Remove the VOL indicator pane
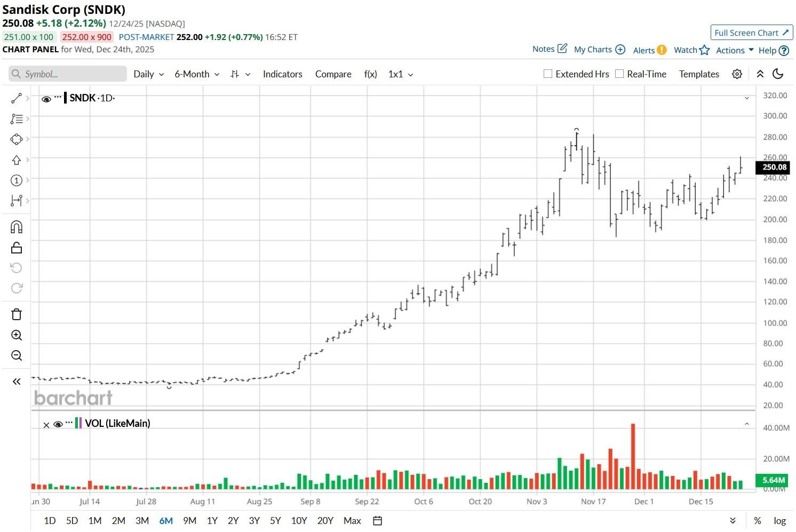The width and height of the screenshot is (796, 532). point(46,425)
